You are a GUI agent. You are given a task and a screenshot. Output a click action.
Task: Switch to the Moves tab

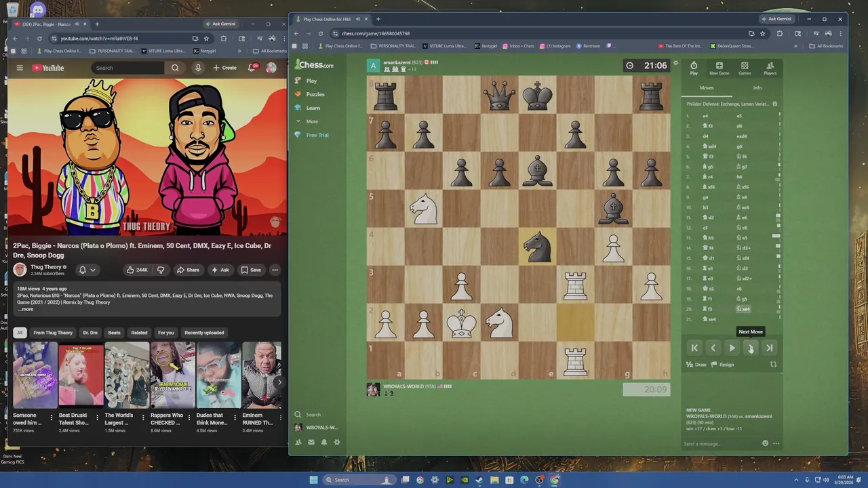[x=707, y=87]
